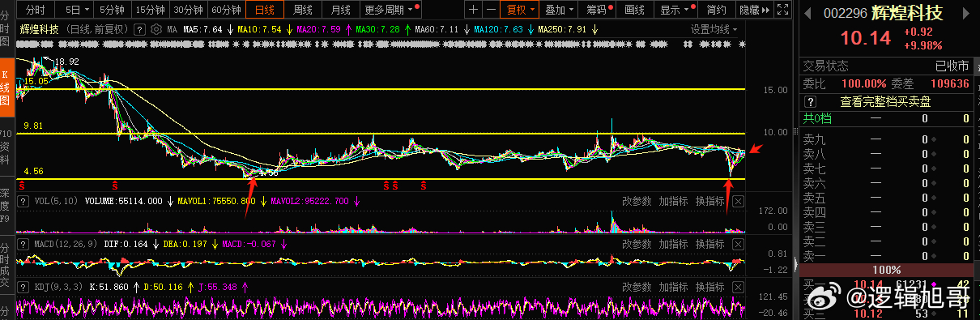This screenshot has height=320, width=980.
Task: Click help icon next to 辉煌科技 chart title
Action: point(139,29)
